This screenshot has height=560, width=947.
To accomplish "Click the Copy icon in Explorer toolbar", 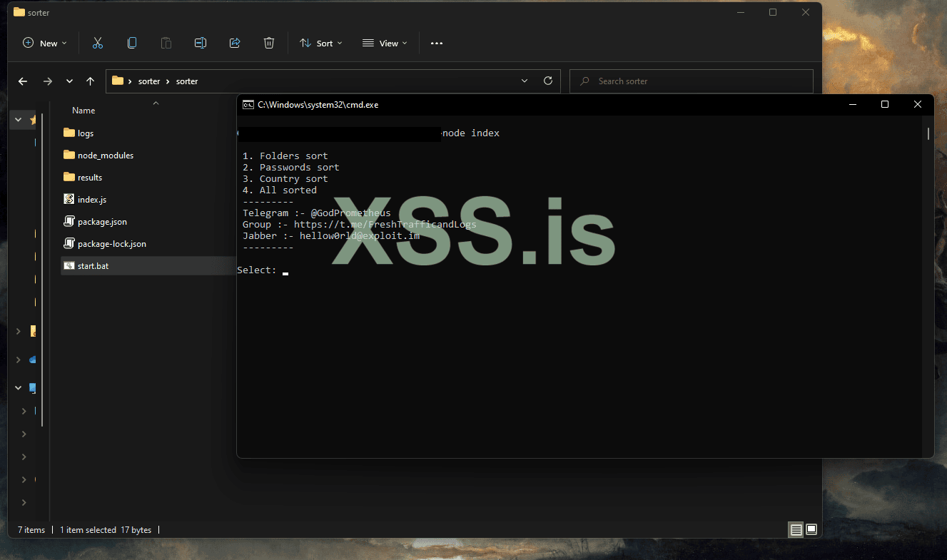I will pyautogui.click(x=132, y=44).
